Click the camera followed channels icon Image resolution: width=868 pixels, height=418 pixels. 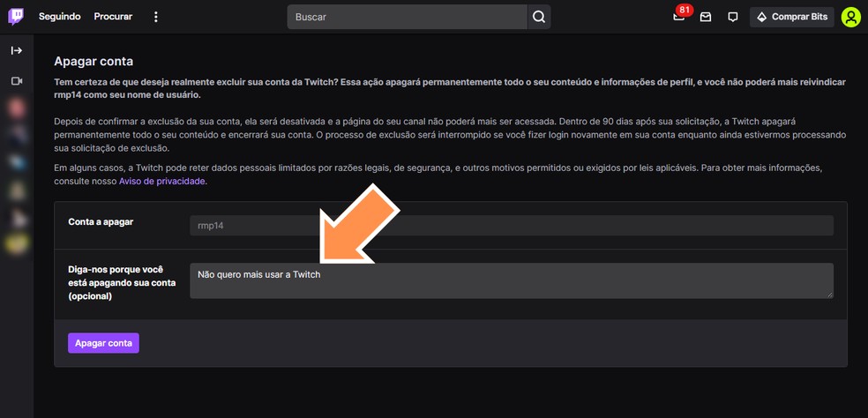17,81
